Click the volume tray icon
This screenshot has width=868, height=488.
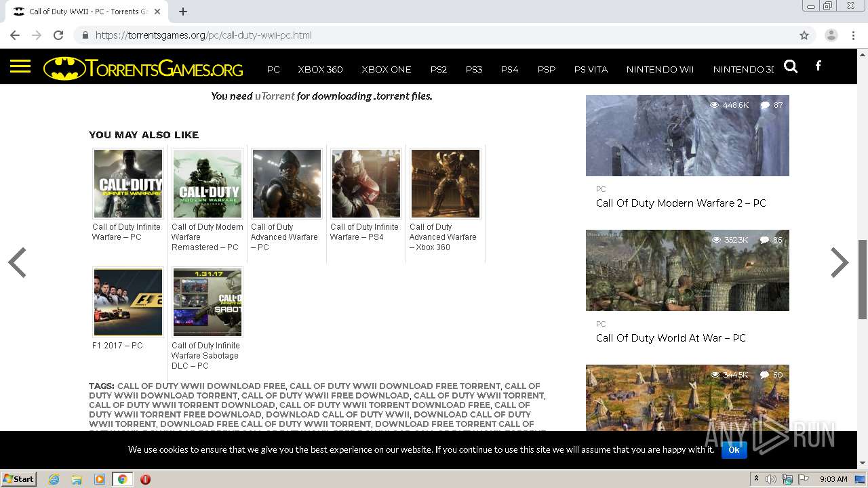click(x=771, y=479)
